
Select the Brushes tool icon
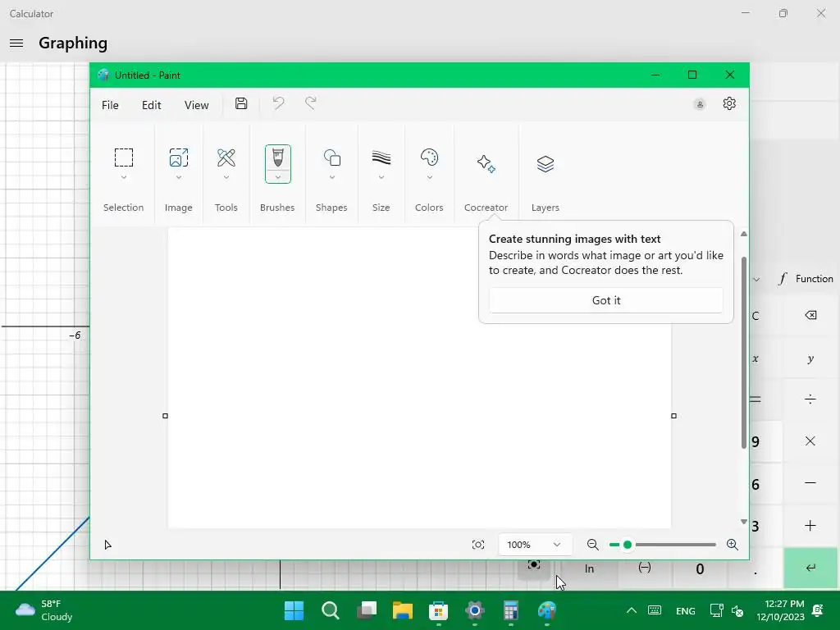pyautogui.click(x=277, y=158)
